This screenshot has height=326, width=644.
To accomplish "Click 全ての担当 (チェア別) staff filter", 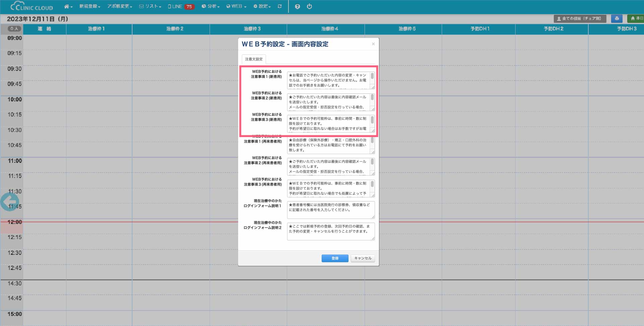I will pos(580,18).
